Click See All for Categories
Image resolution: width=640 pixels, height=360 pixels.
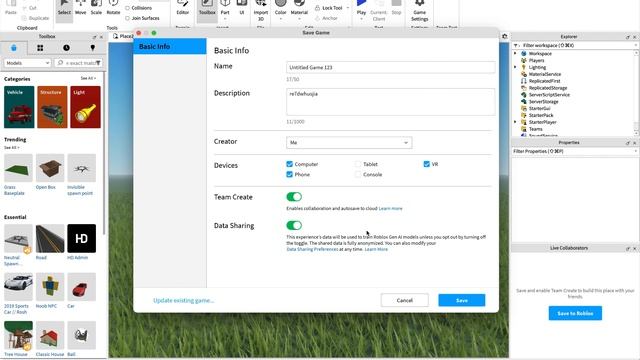(x=88, y=78)
